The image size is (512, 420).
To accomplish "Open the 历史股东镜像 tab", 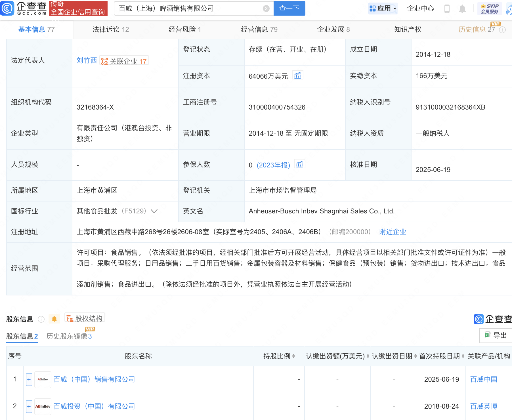I will pyautogui.click(x=69, y=336).
